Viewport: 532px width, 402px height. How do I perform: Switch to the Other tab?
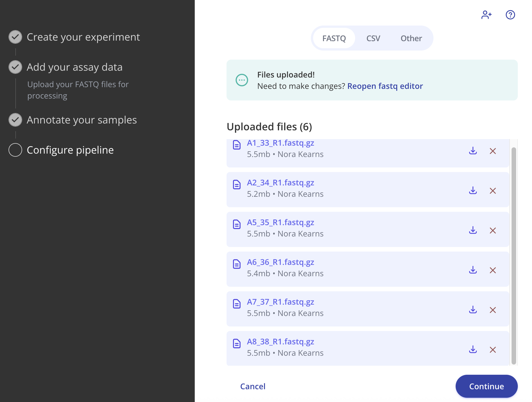(411, 38)
